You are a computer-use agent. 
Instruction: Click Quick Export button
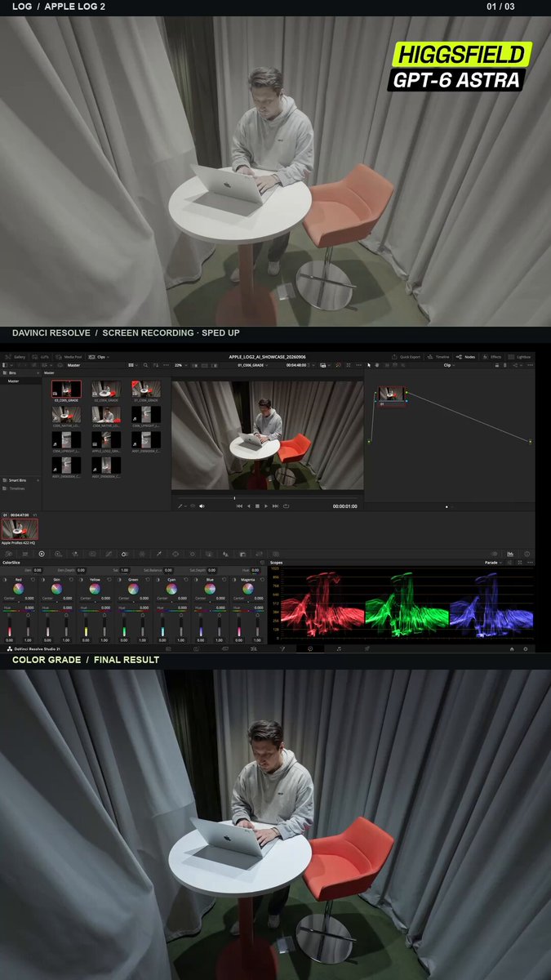coord(405,357)
